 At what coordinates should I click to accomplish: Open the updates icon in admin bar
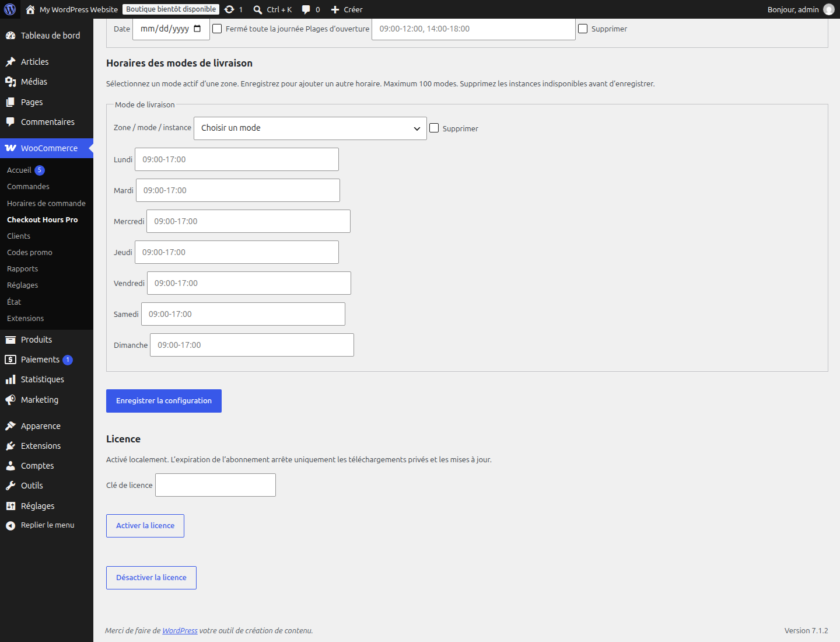[229, 9]
